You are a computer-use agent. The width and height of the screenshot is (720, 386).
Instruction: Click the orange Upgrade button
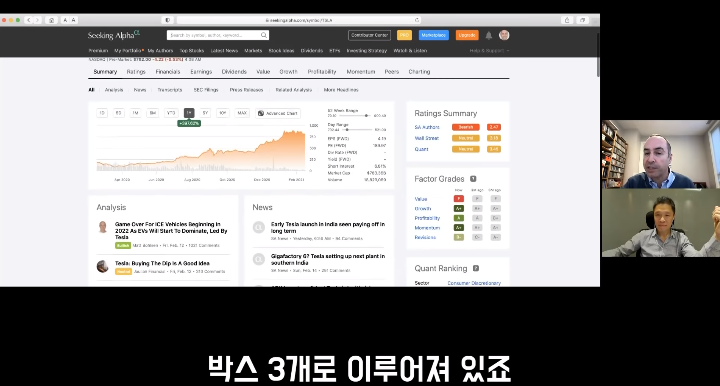pyautogui.click(x=467, y=35)
